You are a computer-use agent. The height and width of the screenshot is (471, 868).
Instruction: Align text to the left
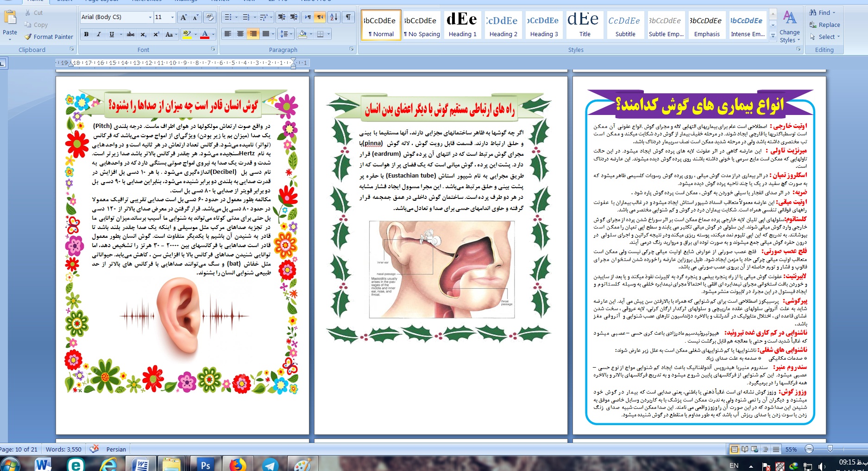point(228,34)
